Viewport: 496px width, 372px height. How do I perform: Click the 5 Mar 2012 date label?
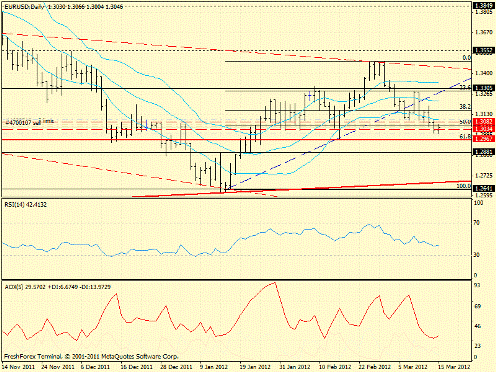tap(412, 367)
